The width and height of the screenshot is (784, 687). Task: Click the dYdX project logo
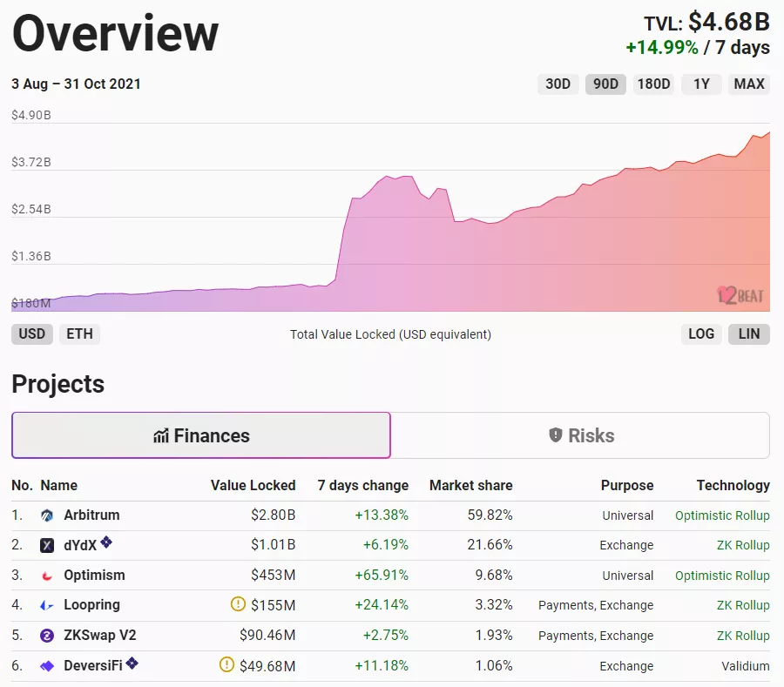pos(46,545)
